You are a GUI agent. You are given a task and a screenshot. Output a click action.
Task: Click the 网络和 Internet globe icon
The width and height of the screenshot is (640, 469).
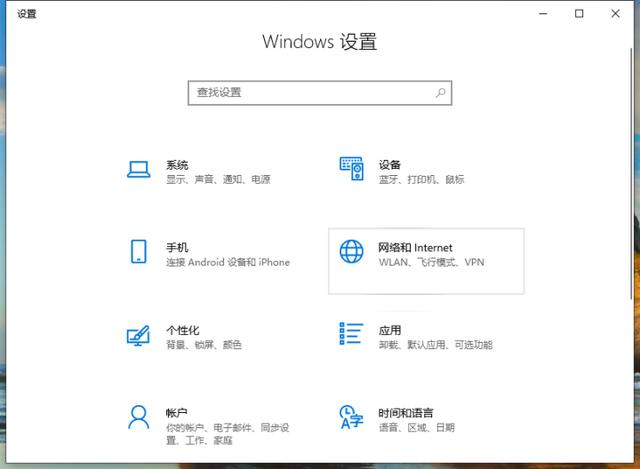[x=351, y=252]
